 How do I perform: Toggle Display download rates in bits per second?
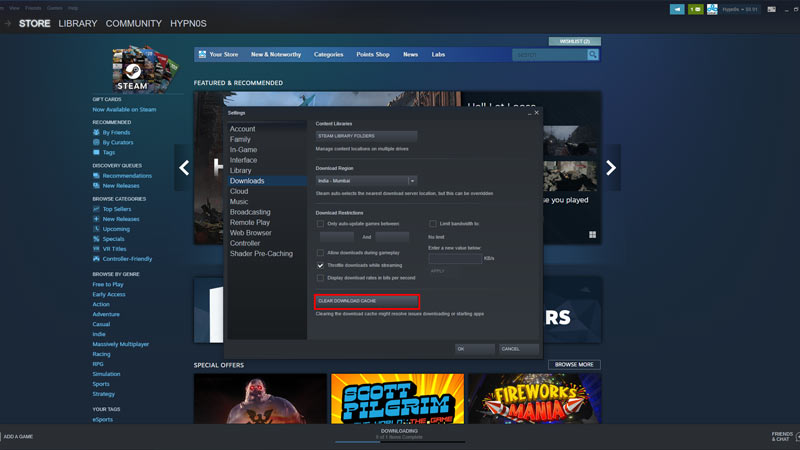click(x=320, y=278)
